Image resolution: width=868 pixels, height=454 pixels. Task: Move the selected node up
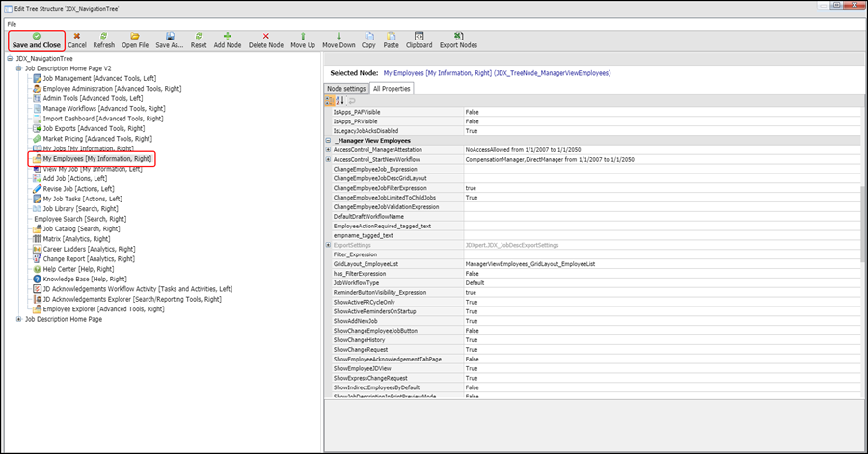(303, 40)
